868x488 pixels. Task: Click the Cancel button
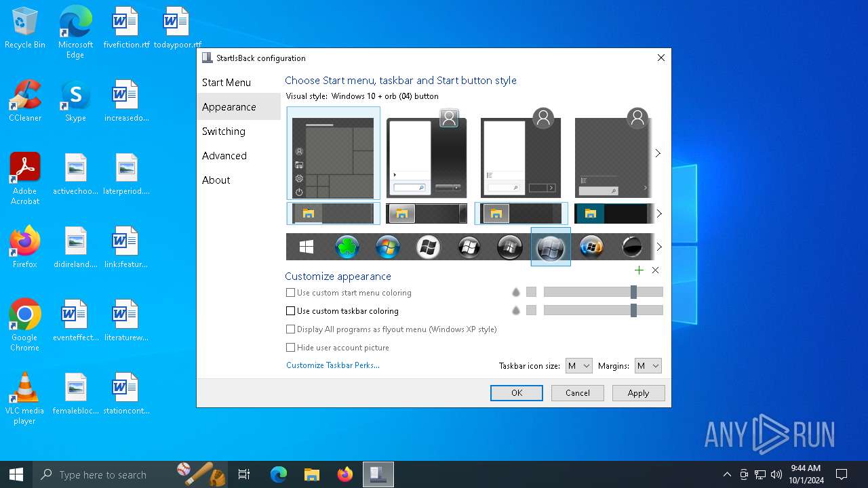578,393
